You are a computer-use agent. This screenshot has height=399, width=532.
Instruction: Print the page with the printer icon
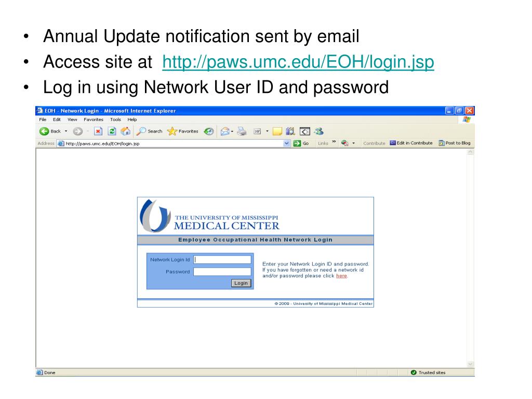(242, 131)
